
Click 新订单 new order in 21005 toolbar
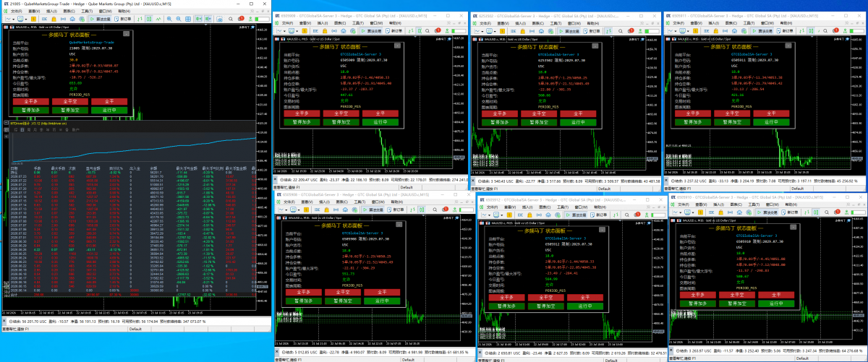[122, 19]
